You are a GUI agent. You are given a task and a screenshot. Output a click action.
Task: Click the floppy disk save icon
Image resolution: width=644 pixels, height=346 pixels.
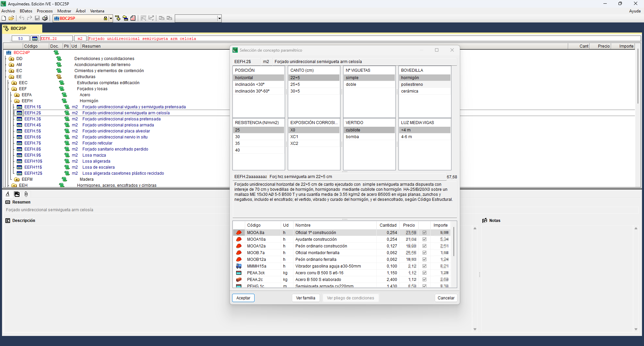[37, 18]
